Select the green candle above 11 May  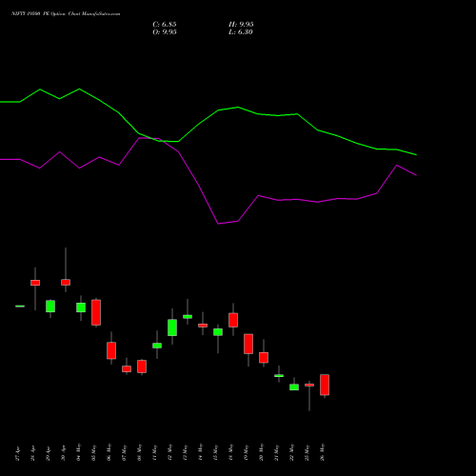(157, 346)
